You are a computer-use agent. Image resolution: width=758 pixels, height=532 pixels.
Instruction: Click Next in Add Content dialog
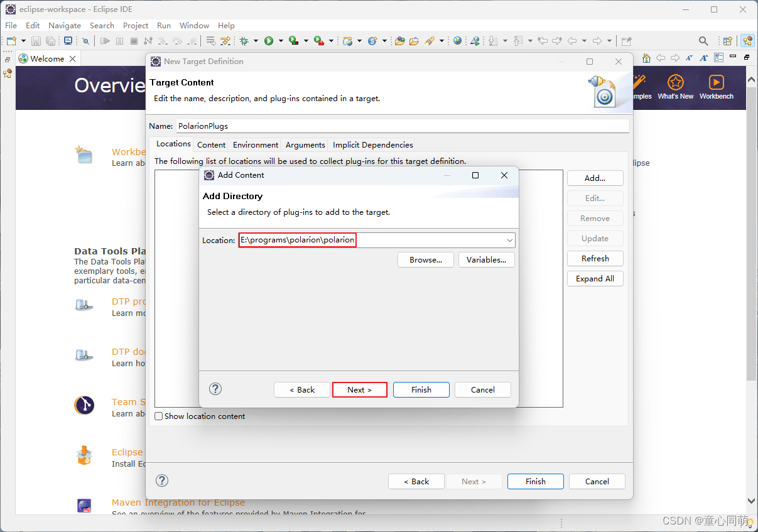click(x=359, y=389)
